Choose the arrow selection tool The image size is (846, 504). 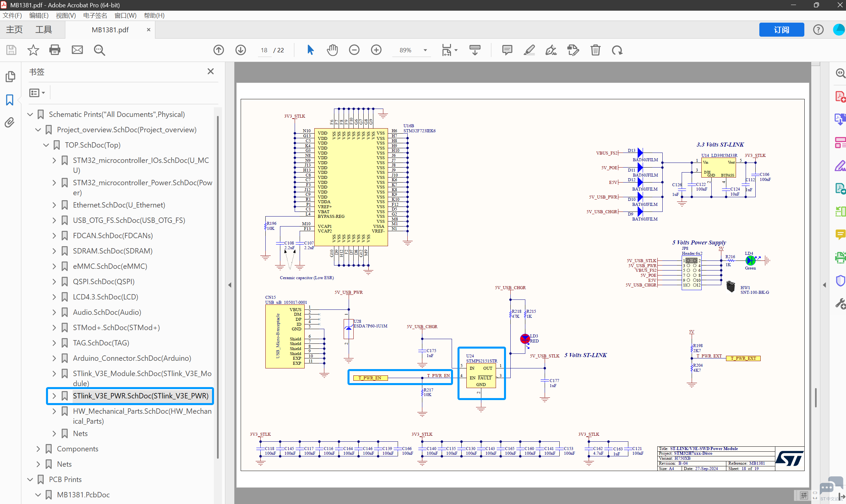310,50
